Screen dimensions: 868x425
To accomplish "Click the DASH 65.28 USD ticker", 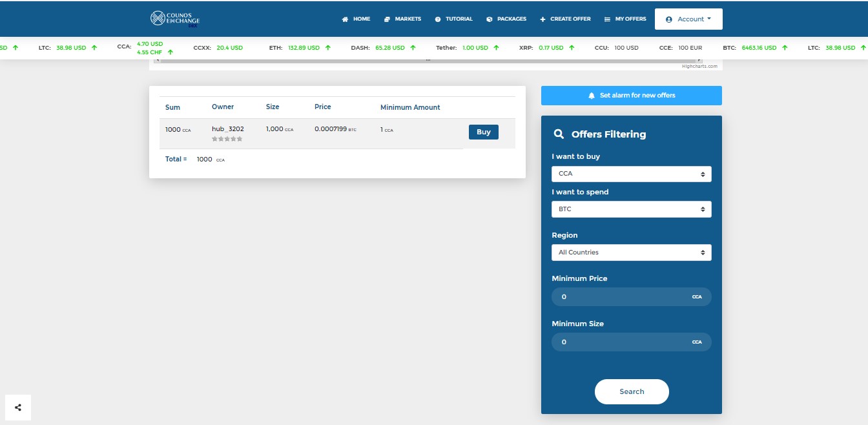I will coord(384,48).
